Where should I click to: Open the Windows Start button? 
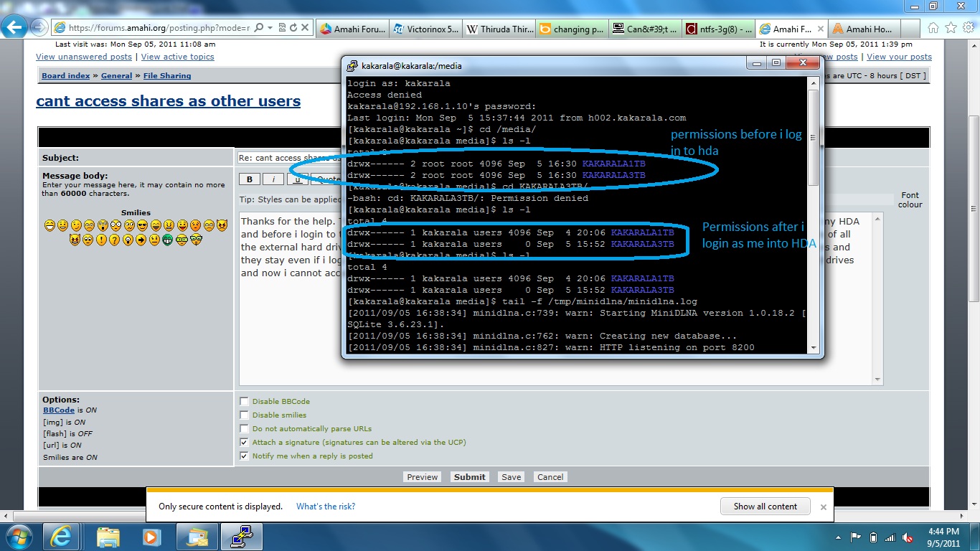point(19,537)
